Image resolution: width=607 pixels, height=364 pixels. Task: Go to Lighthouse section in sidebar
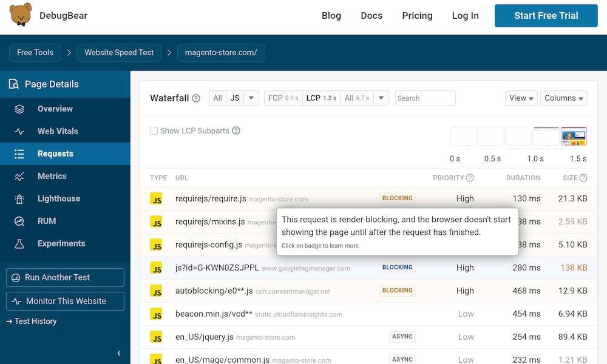coord(58,198)
